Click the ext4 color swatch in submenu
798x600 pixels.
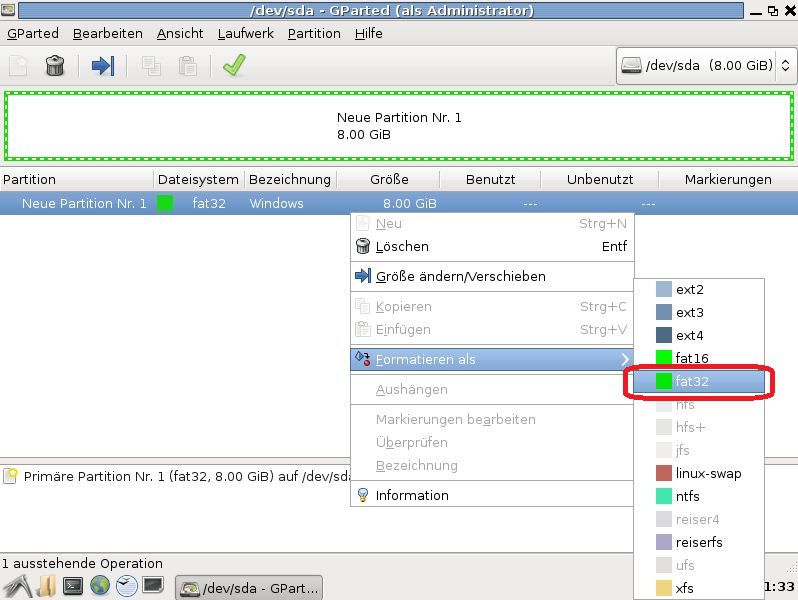[664, 335]
